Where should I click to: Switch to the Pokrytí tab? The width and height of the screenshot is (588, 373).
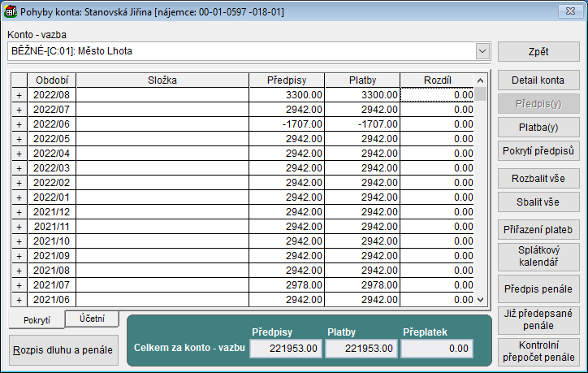coord(37,320)
